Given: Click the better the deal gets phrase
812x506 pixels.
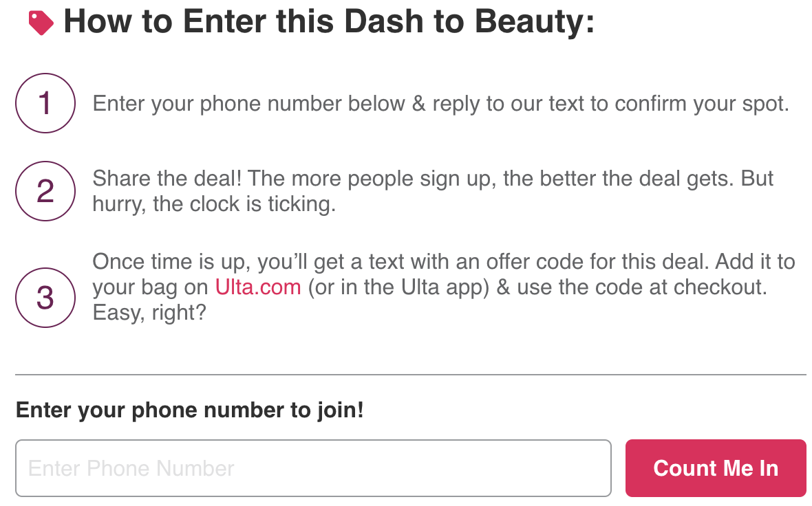Looking at the screenshot, I should tap(619, 179).
